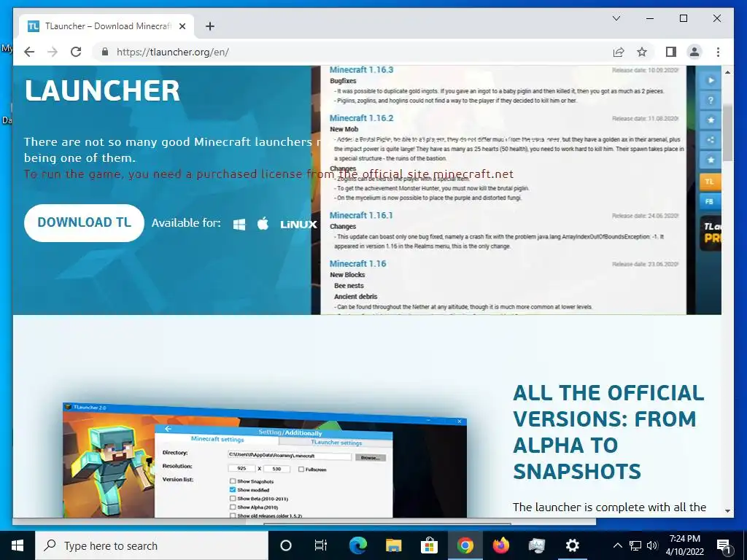Click the Minecraft 1.16.3 heading
Viewport: 747px width, 560px height.
coord(361,70)
